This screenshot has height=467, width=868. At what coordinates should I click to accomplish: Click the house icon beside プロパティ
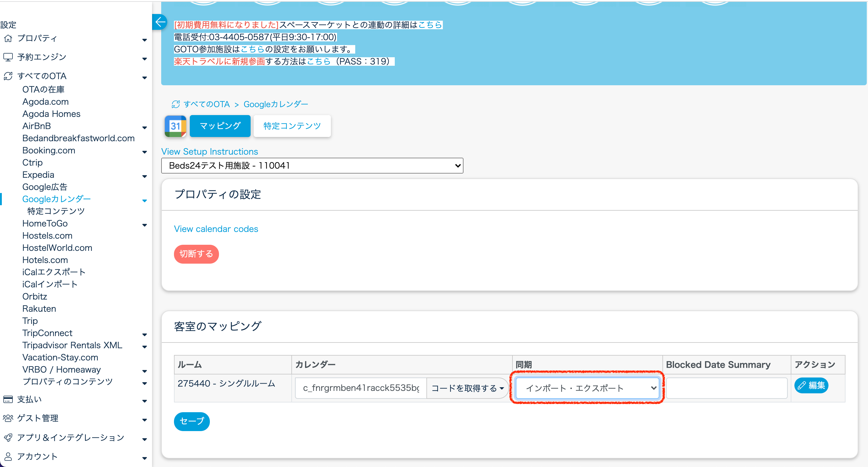click(x=8, y=38)
